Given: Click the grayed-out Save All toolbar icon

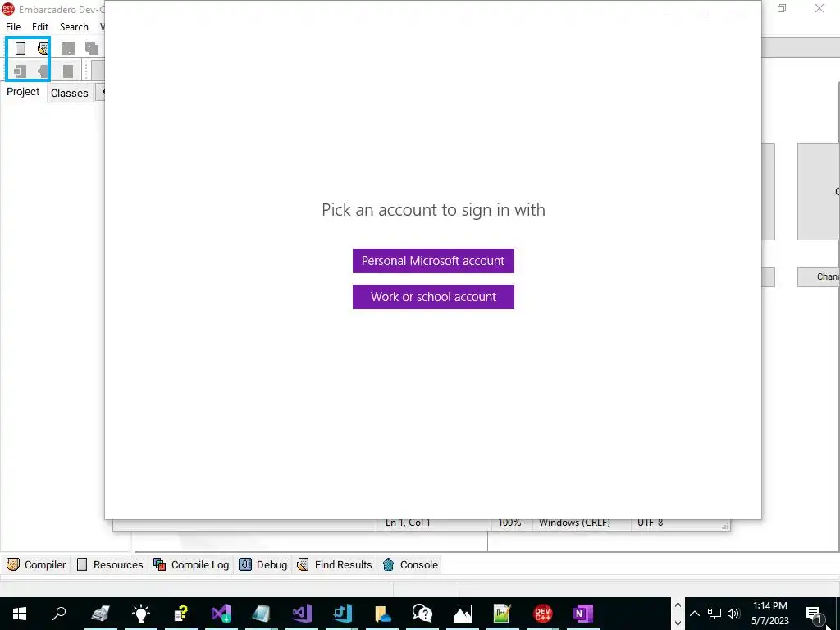Looking at the screenshot, I should pos(92,48).
